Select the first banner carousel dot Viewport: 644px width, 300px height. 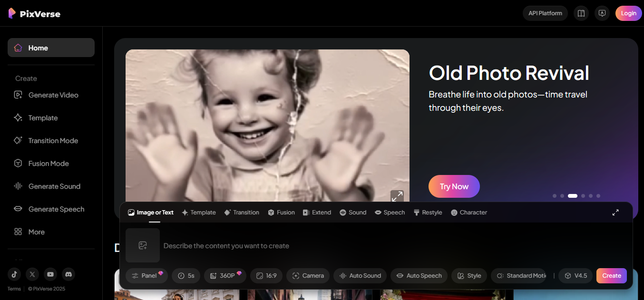(555, 196)
